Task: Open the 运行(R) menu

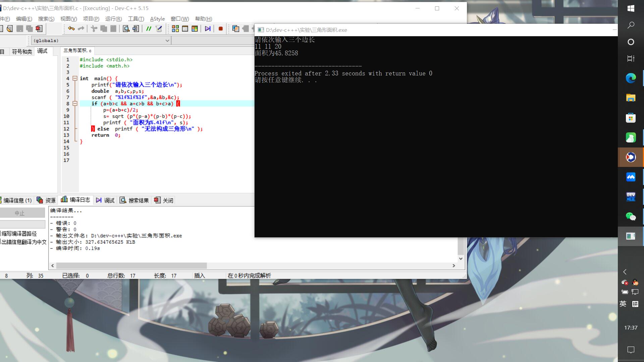Action: click(x=113, y=19)
